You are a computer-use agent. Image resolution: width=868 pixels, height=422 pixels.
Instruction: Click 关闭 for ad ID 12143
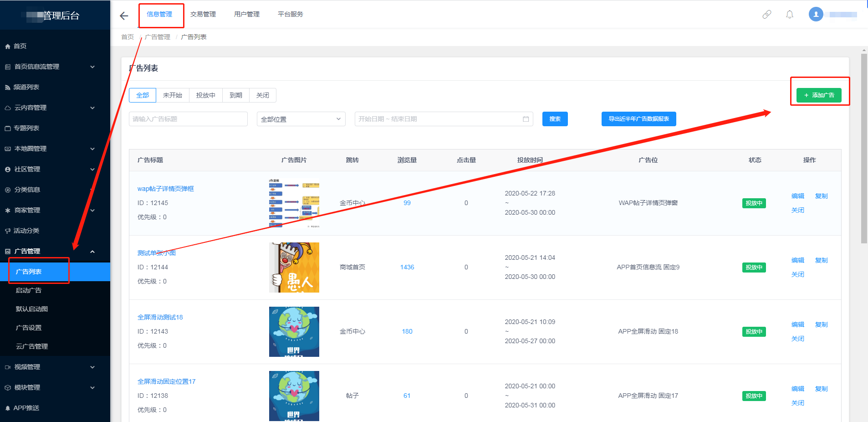click(798, 339)
